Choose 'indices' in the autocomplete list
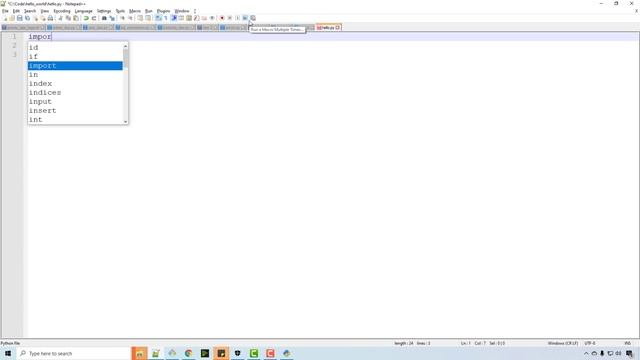640x360 pixels. (75, 93)
